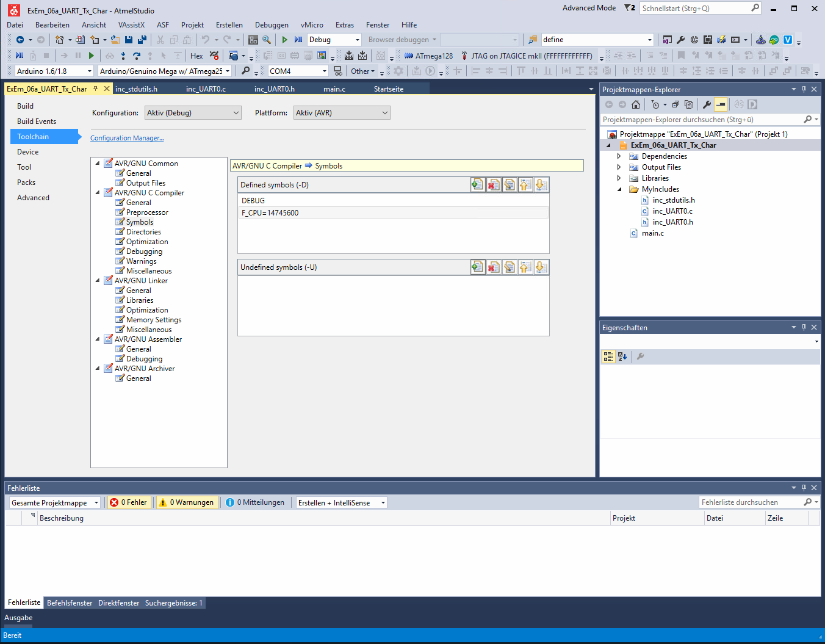Viewport: 825px width, 644px height.
Task: Select the F_CPU=14745600 defined symbol
Action: coord(394,213)
